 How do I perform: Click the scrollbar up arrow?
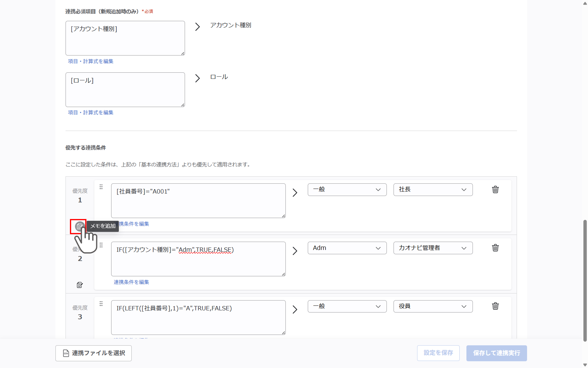click(585, 3)
